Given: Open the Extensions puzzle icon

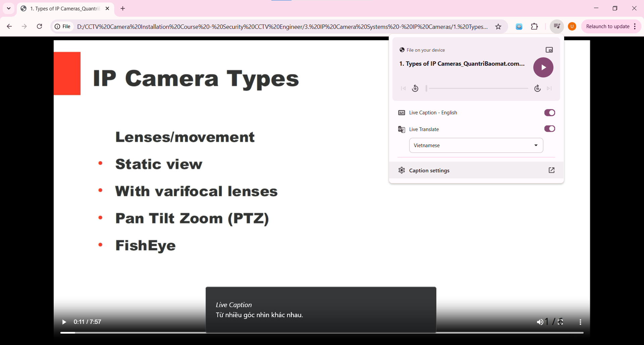Looking at the screenshot, I should point(534,26).
